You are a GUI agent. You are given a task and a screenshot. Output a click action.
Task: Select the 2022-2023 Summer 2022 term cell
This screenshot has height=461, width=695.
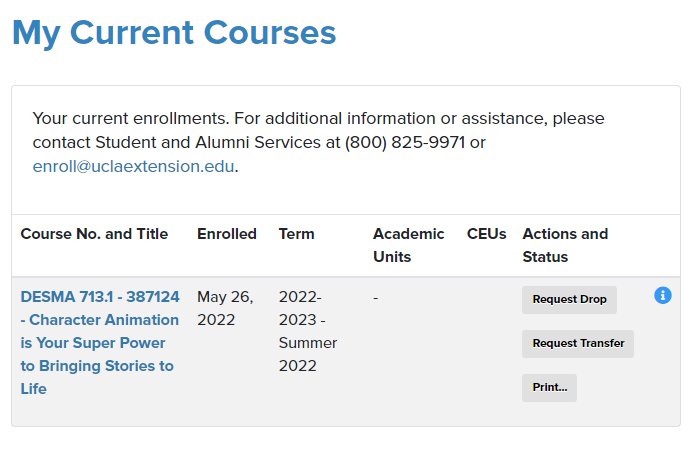pos(308,331)
